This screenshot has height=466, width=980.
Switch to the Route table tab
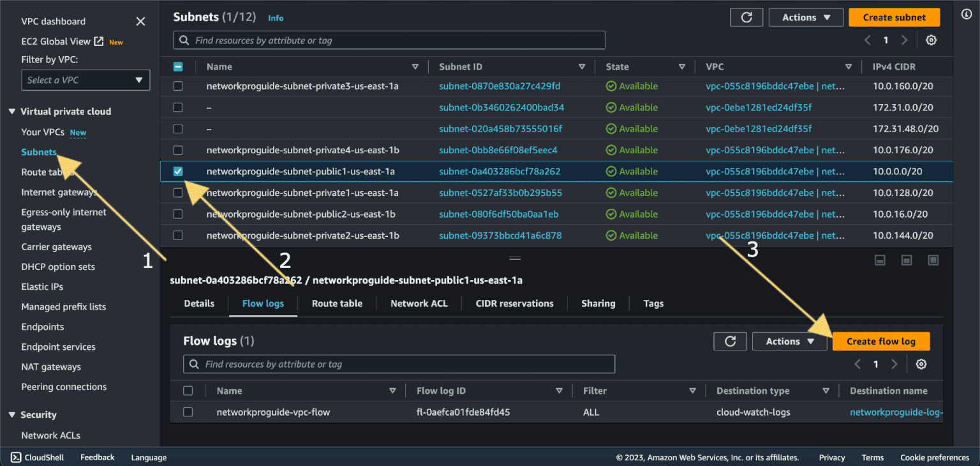[x=337, y=304]
